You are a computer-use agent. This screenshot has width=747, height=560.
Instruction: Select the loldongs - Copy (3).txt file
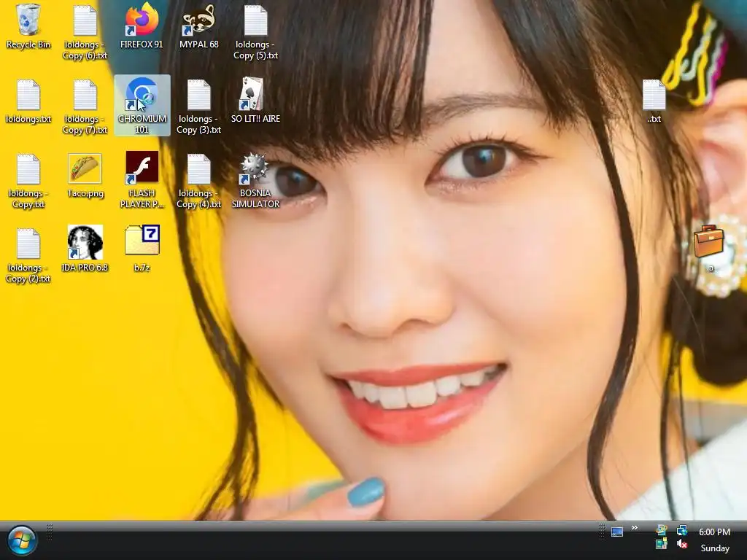pyautogui.click(x=198, y=106)
